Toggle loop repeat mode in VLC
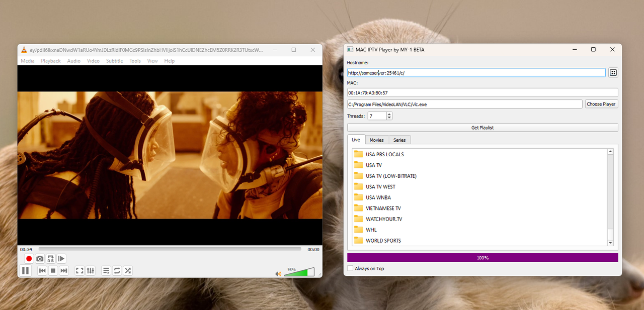 (x=117, y=271)
